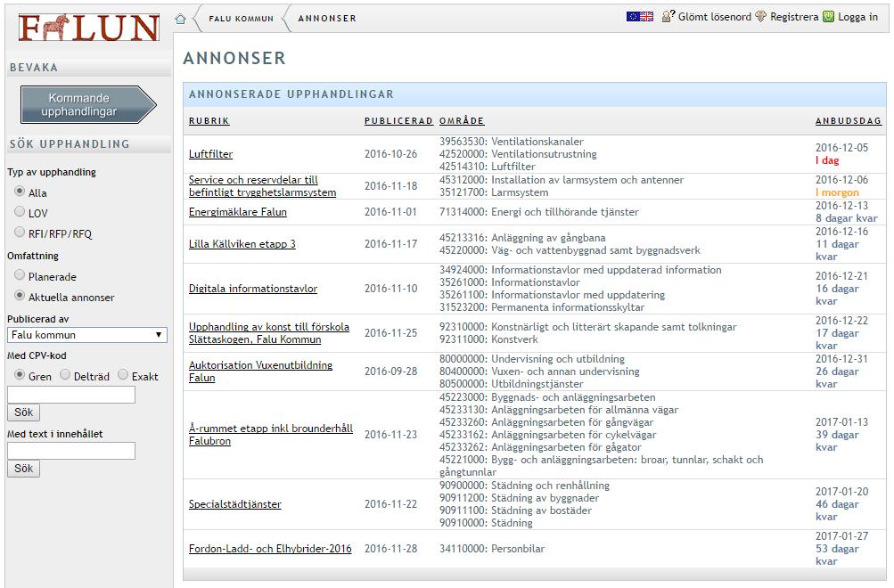The width and height of the screenshot is (894, 588).
Task: Open the Publicerad av dropdown
Action: (x=87, y=335)
